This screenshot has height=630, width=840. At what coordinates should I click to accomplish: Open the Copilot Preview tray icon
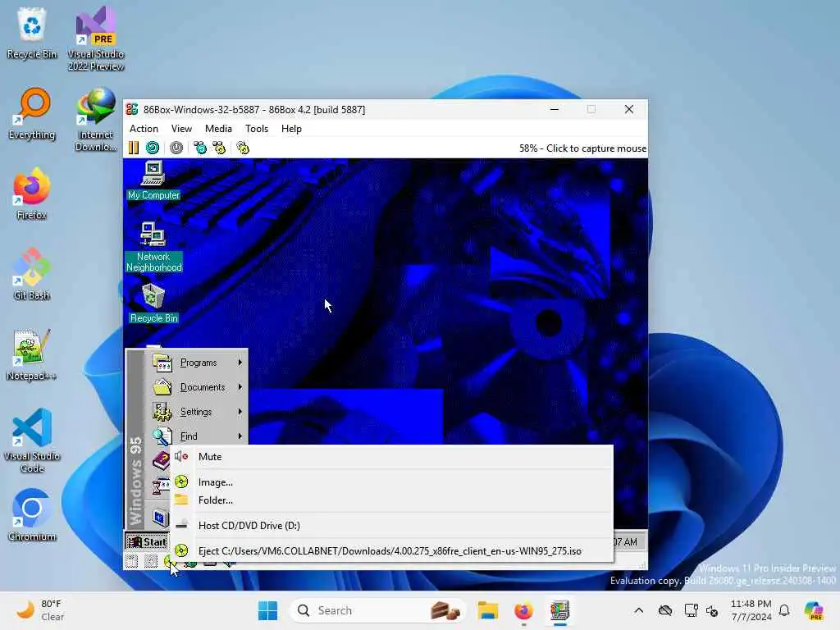point(814,610)
